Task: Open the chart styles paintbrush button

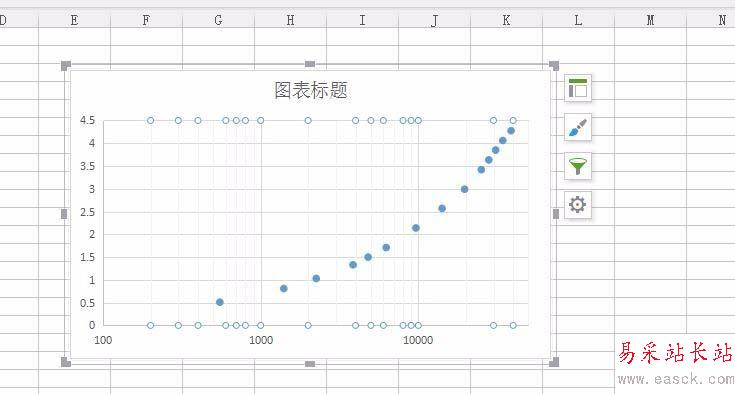Action: (x=578, y=127)
